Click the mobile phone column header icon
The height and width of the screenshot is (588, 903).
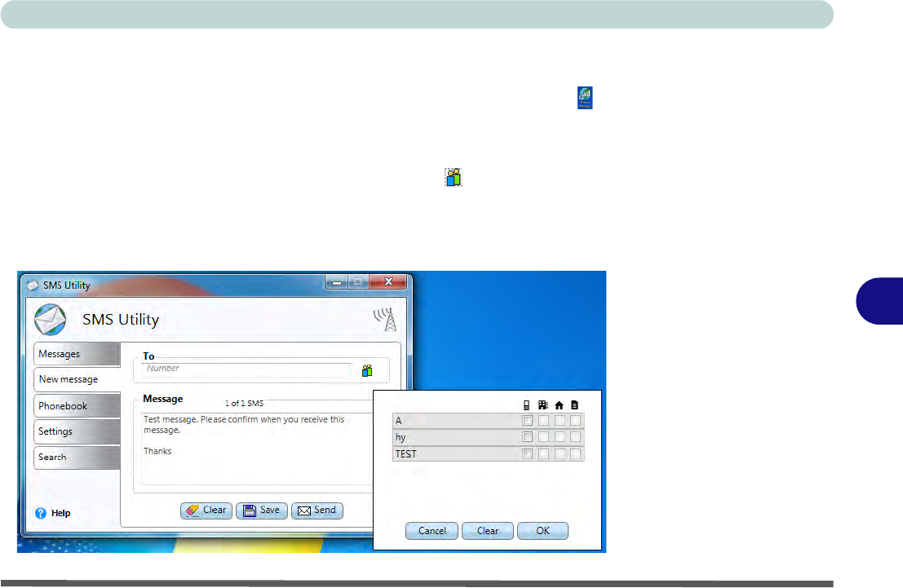[x=527, y=404]
